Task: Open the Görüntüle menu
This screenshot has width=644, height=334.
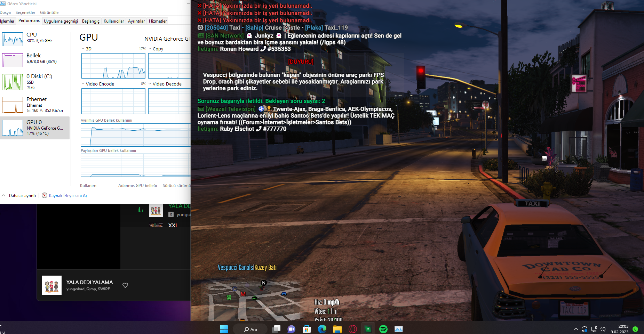Action: pyautogui.click(x=49, y=13)
